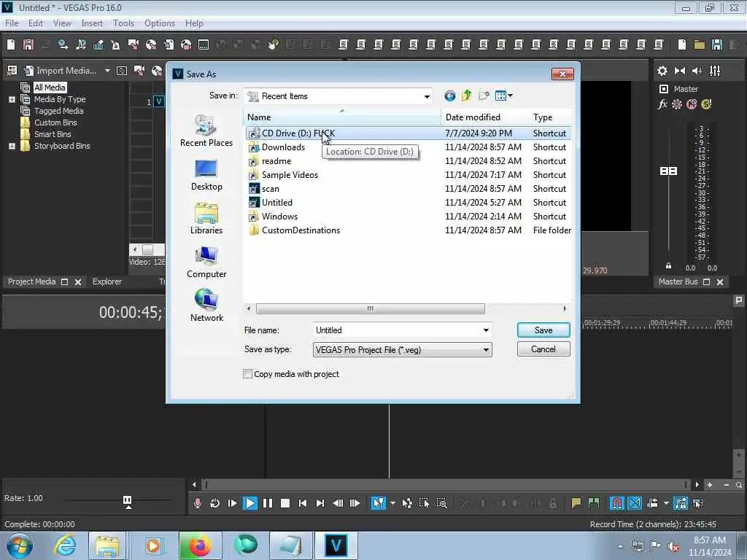This screenshot has height=560, width=747.
Task: Open the Edit menu
Action: (x=36, y=23)
